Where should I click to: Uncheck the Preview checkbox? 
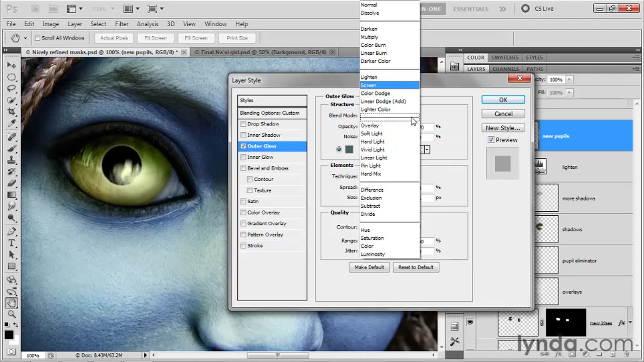(x=491, y=140)
